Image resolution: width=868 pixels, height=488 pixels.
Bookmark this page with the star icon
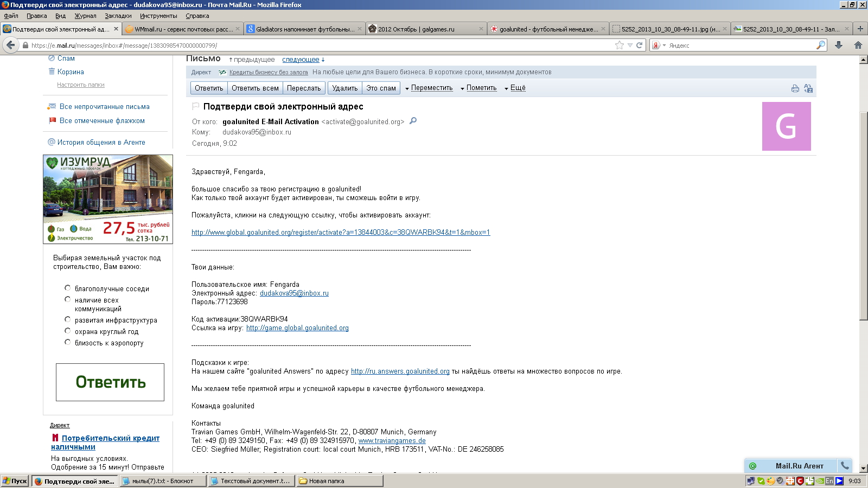[x=620, y=46]
